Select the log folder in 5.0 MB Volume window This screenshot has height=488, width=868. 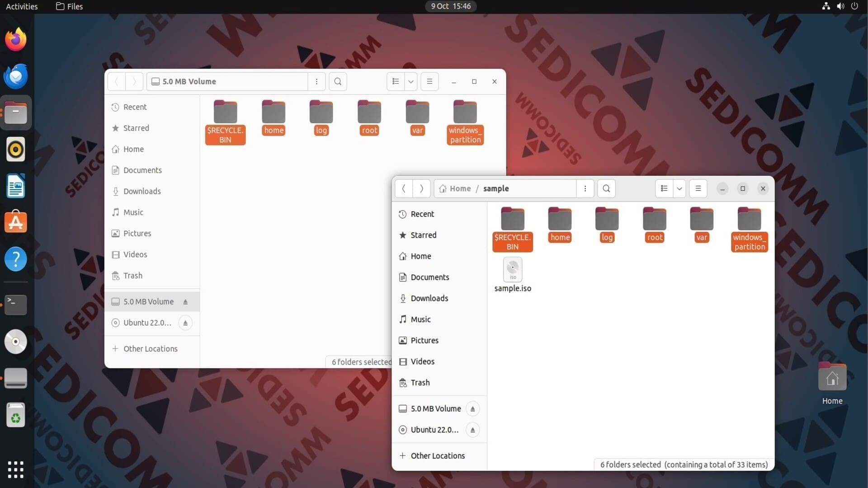[321, 117]
